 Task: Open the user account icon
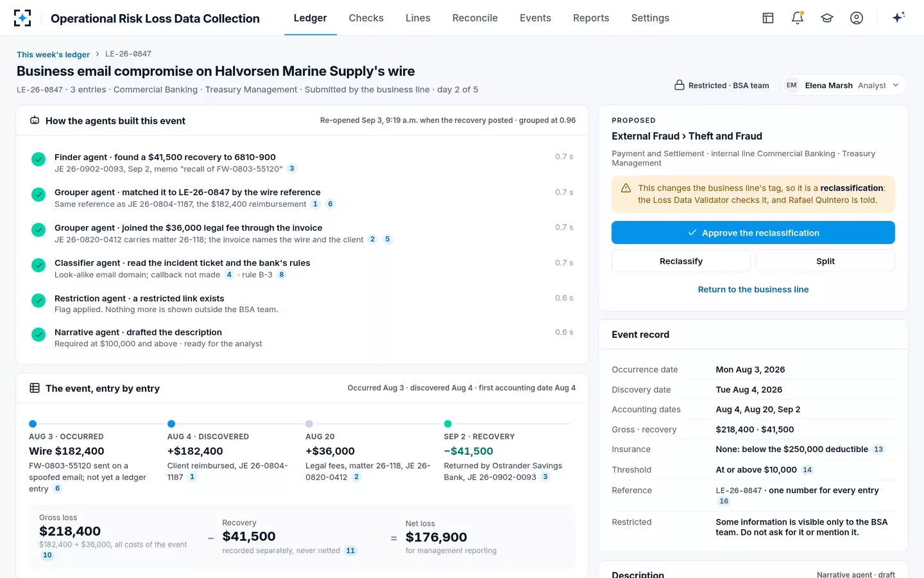[857, 18]
